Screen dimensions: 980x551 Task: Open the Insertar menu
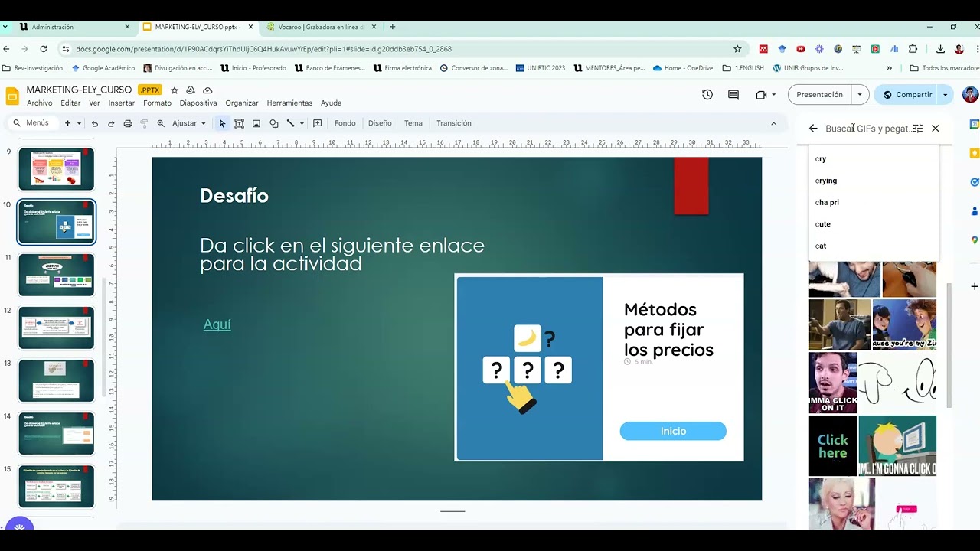122,103
